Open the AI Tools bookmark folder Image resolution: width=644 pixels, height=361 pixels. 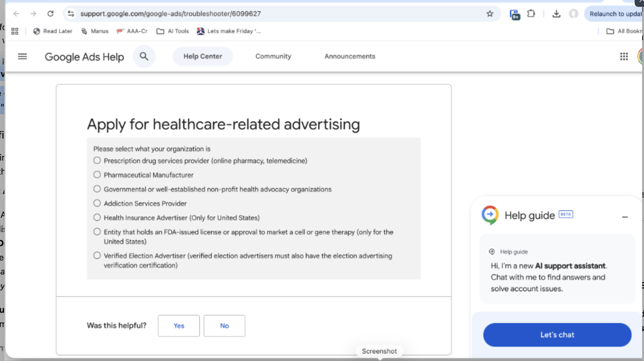[x=173, y=31]
